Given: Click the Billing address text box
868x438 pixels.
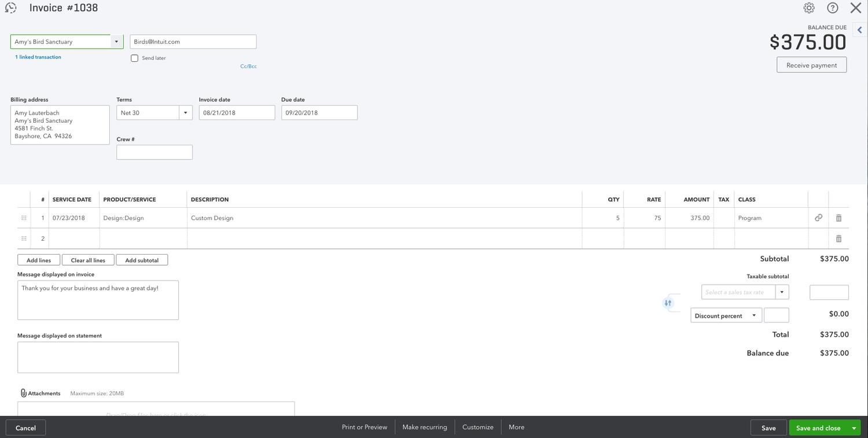Looking at the screenshot, I should point(60,125).
